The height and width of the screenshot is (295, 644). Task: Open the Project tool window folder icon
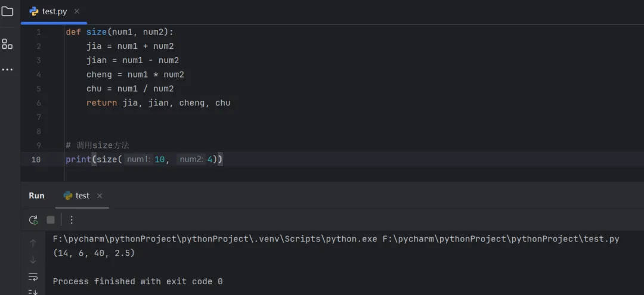click(7, 11)
